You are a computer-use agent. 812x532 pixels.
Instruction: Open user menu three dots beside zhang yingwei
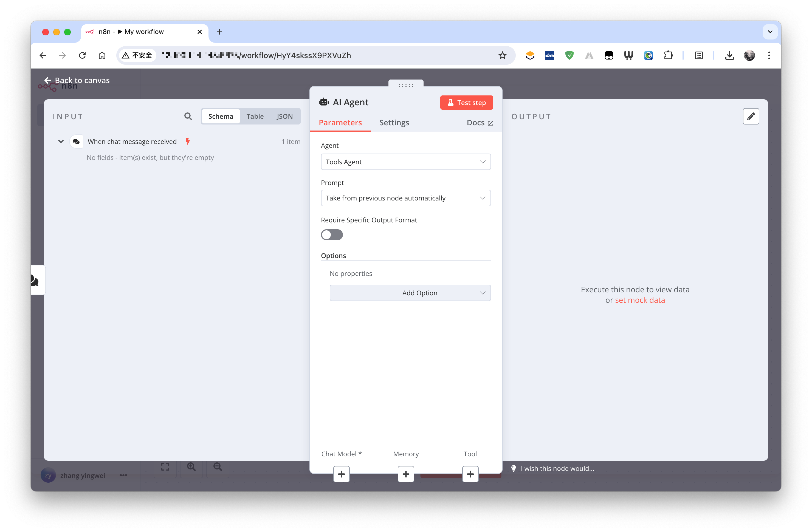point(123,475)
